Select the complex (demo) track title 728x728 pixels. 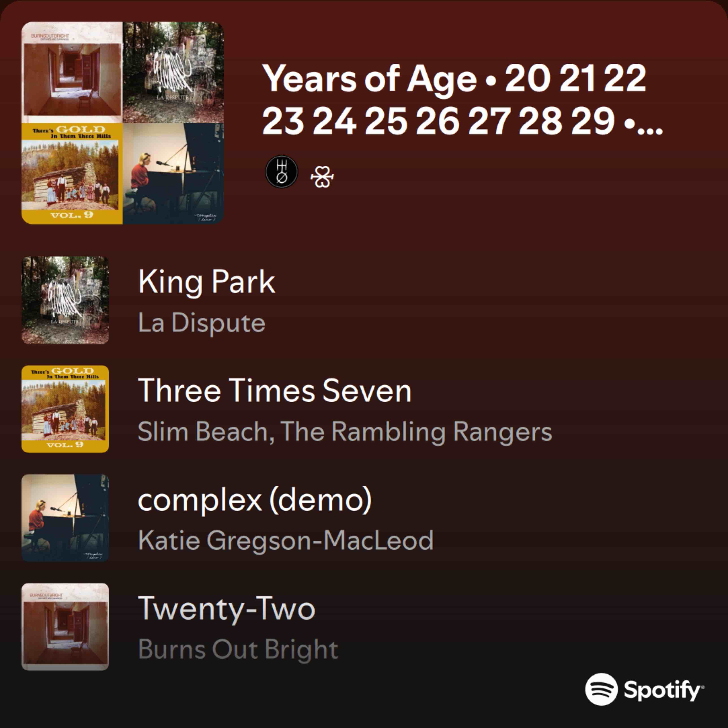(255, 500)
